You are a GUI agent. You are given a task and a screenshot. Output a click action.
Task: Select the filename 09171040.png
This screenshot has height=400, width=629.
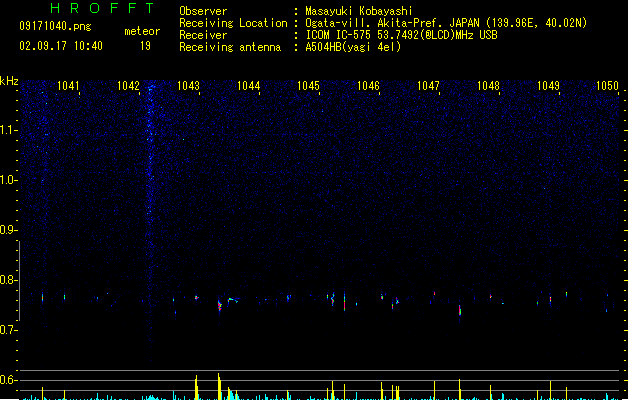(x=55, y=27)
